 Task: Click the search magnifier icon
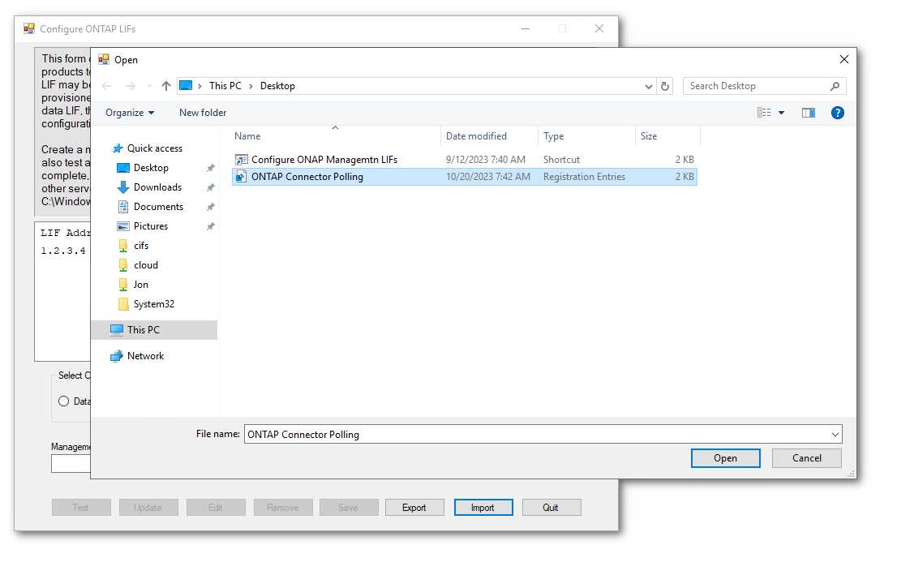(x=835, y=86)
